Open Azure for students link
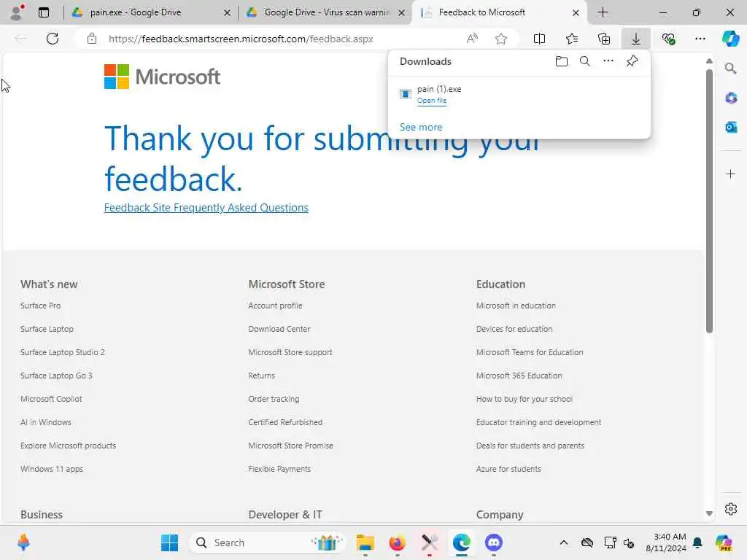The image size is (747, 560). (x=508, y=469)
